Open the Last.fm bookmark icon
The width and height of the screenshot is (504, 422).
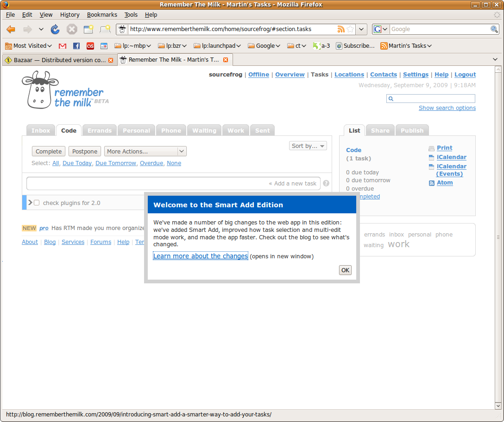click(x=90, y=46)
